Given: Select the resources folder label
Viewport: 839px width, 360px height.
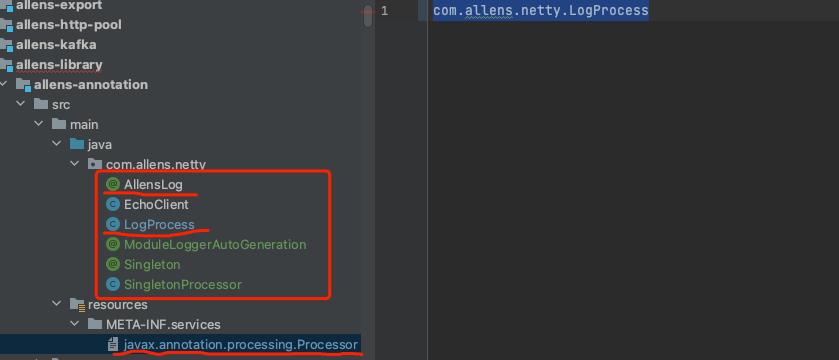Looking at the screenshot, I should (x=118, y=304).
